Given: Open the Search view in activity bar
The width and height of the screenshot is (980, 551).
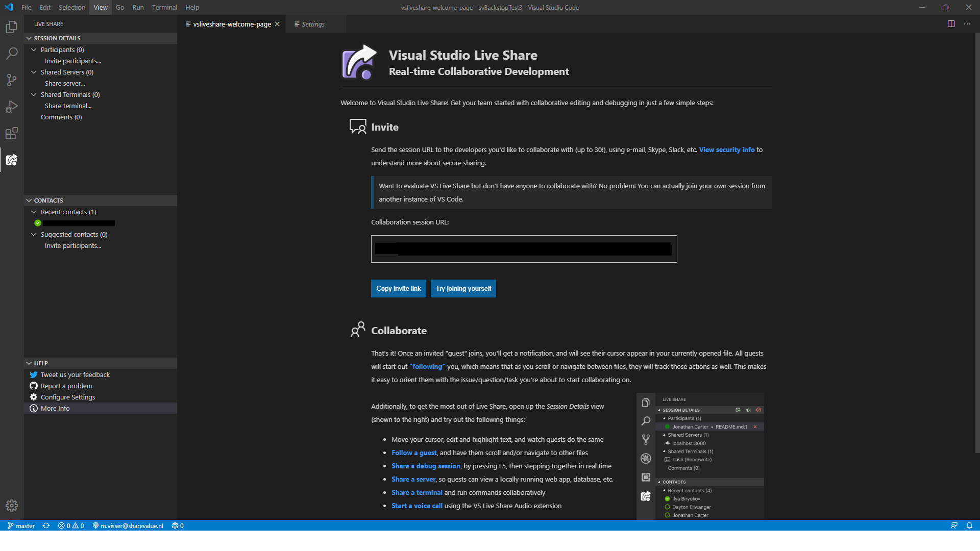Looking at the screenshot, I should pos(12,53).
